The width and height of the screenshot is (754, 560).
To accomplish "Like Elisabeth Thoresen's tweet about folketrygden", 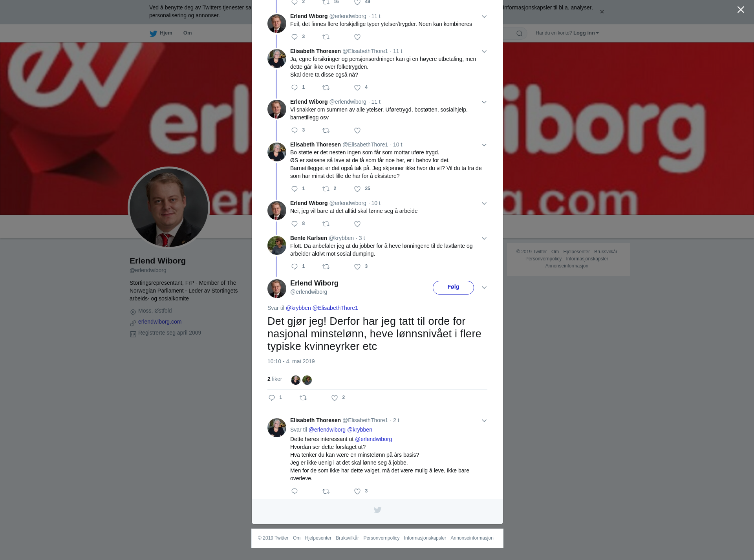I will pyautogui.click(x=357, y=88).
